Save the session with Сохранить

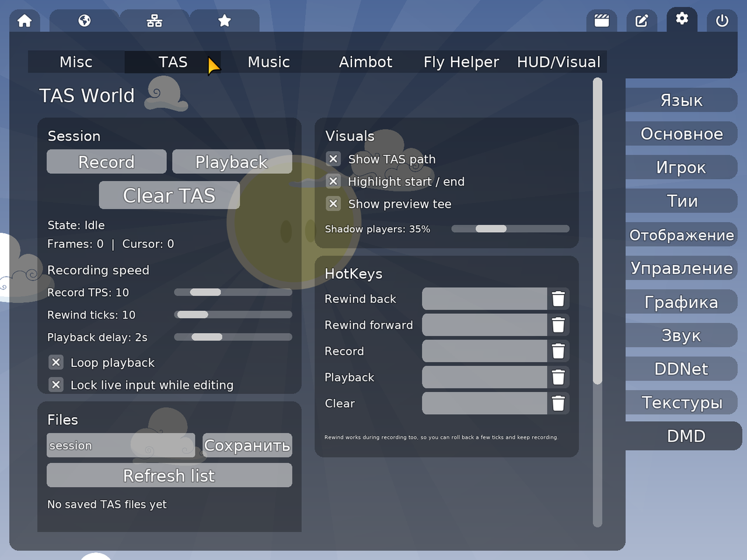pyautogui.click(x=247, y=445)
